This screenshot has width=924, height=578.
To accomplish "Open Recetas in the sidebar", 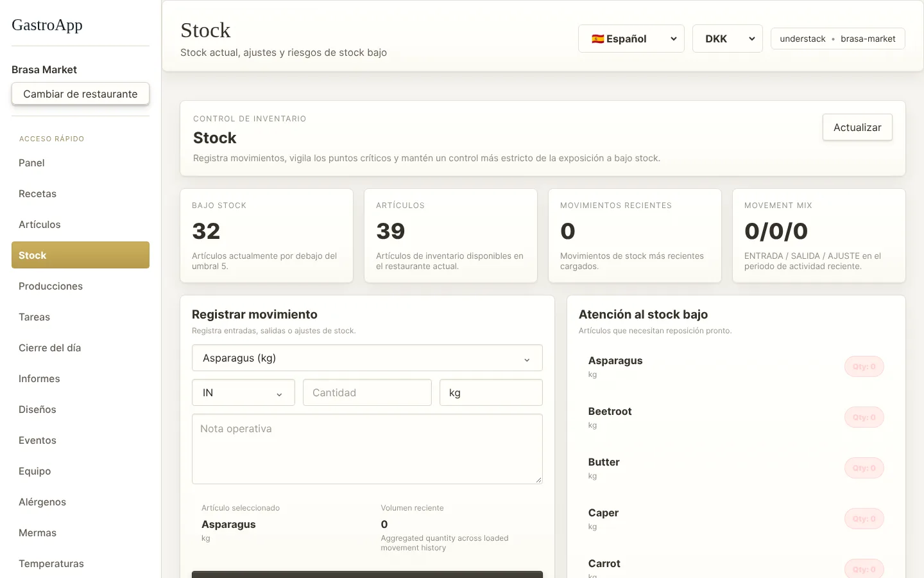I will [80, 194].
